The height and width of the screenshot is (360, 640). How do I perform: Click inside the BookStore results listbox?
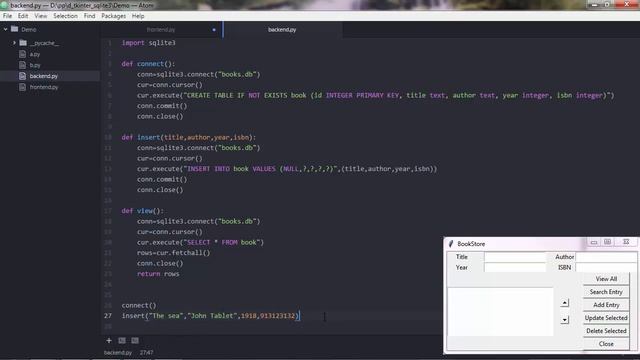click(x=500, y=312)
